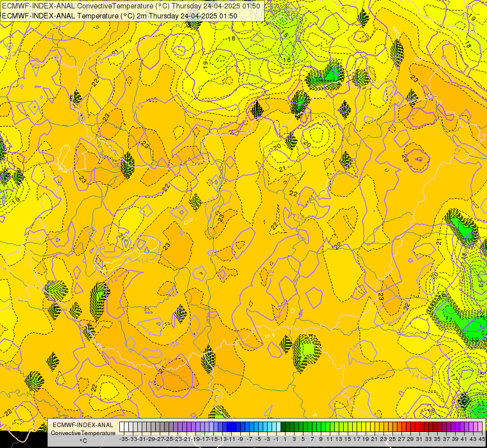This screenshot has width=487, height=448.
Task: Select the dark green legend swatch above 1
Action: point(283,427)
